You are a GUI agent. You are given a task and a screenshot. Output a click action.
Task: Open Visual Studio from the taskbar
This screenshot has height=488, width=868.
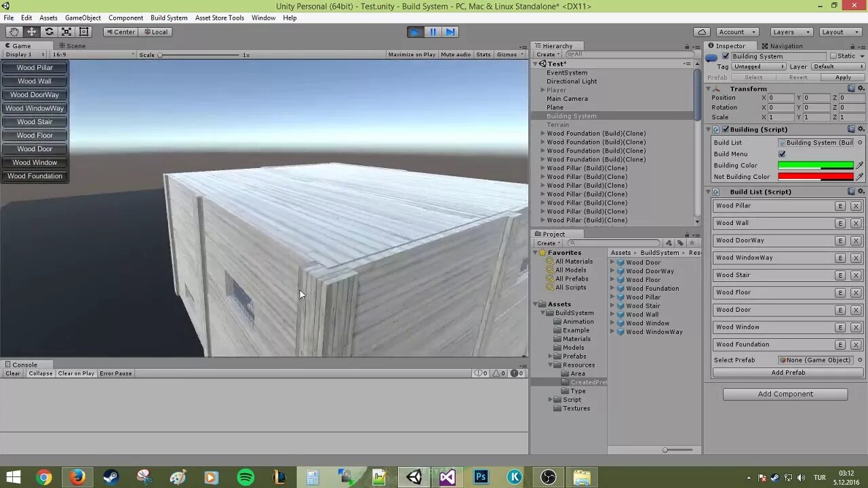448,477
